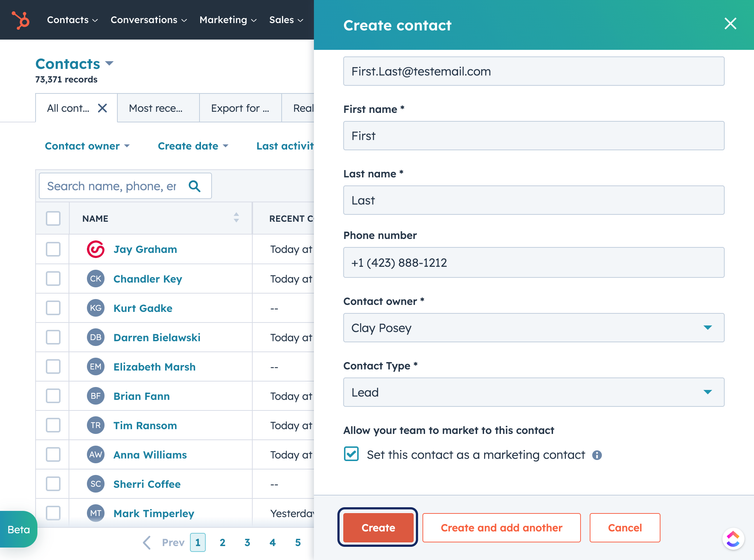Image resolution: width=754 pixels, height=560 pixels.
Task: Click the Search name, phone field
Action: (125, 186)
